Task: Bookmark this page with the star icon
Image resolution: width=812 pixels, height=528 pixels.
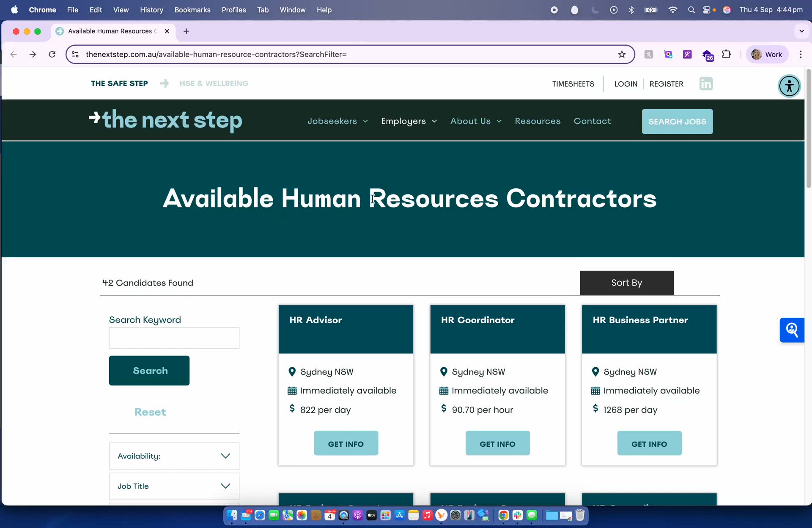Action: pos(622,54)
